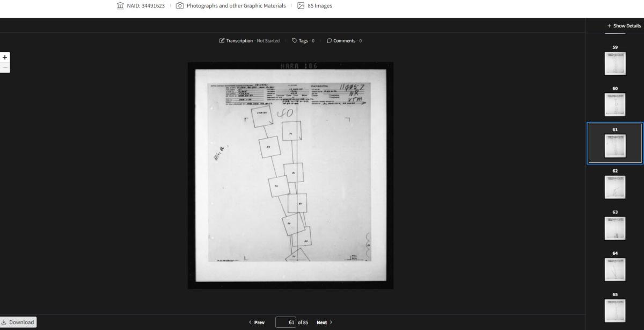Viewport: 644px width, 330px height.
Task: Select thumbnail 65 in sidebar
Action: pos(615,310)
